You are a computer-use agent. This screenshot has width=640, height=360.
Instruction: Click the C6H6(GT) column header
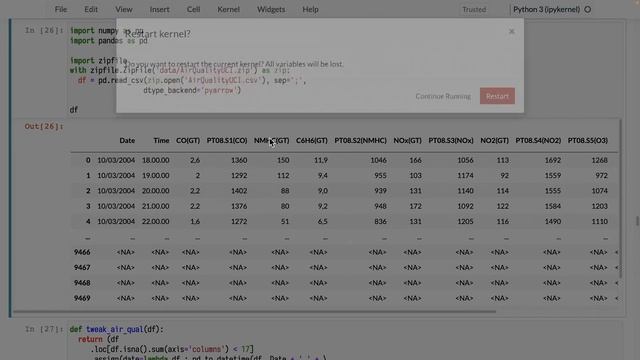[312, 140]
